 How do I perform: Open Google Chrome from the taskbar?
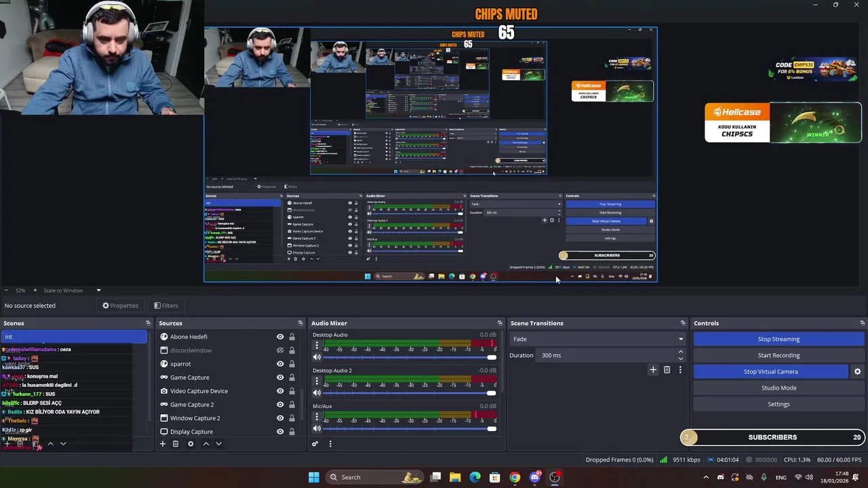click(515, 477)
